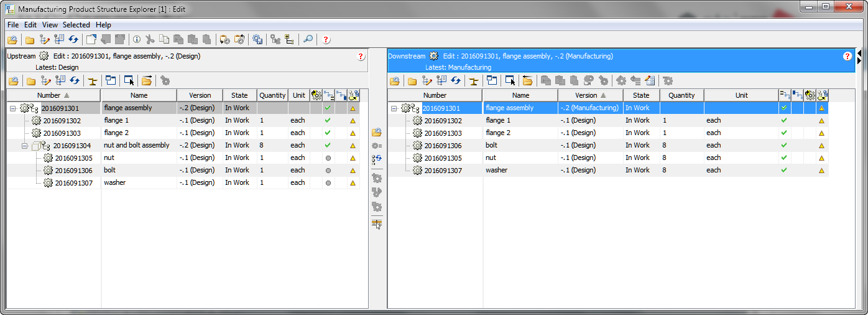Collapse the 2016091304 nut and bolt assembly node
Image resolution: width=868 pixels, height=315 pixels.
[x=25, y=146]
